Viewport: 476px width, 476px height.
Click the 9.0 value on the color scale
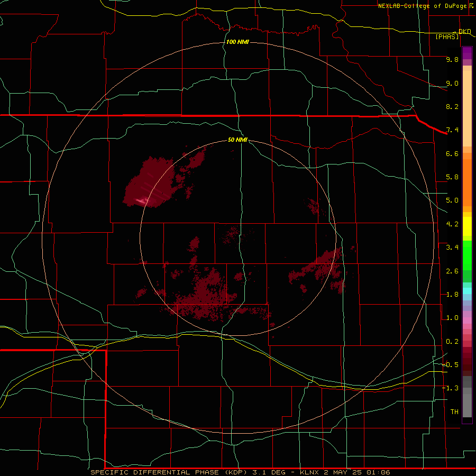click(452, 83)
